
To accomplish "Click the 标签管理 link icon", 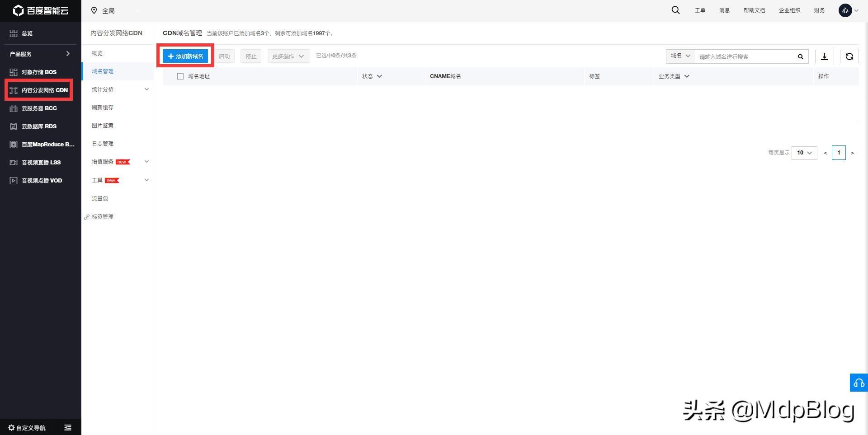I will (x=87, y=217).
